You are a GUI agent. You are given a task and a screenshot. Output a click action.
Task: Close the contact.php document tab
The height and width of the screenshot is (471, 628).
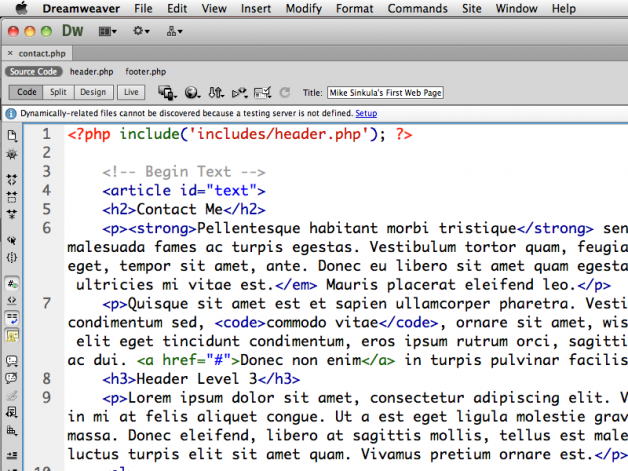tap(10, 53)
